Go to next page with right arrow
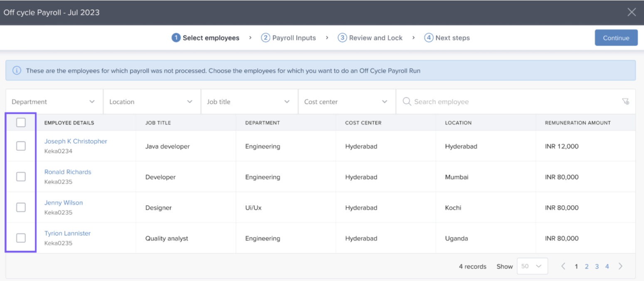This screenshot has width=644, height=281. [620, 266]
